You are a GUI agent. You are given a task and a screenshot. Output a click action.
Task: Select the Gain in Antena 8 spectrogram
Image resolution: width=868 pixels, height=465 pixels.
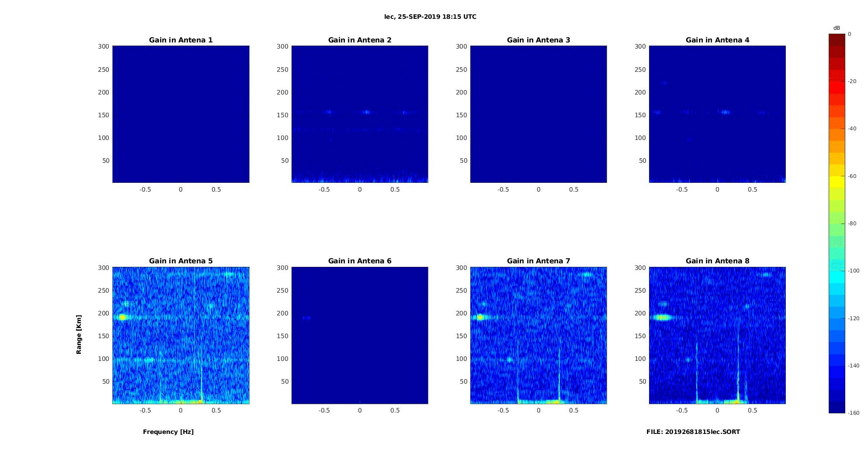717,336
